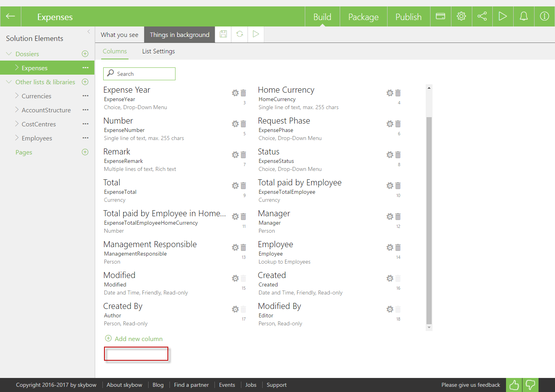The image size is (555, 392).
Task: Click the thumbs up feedback icon
Action: tap(514, 385)
